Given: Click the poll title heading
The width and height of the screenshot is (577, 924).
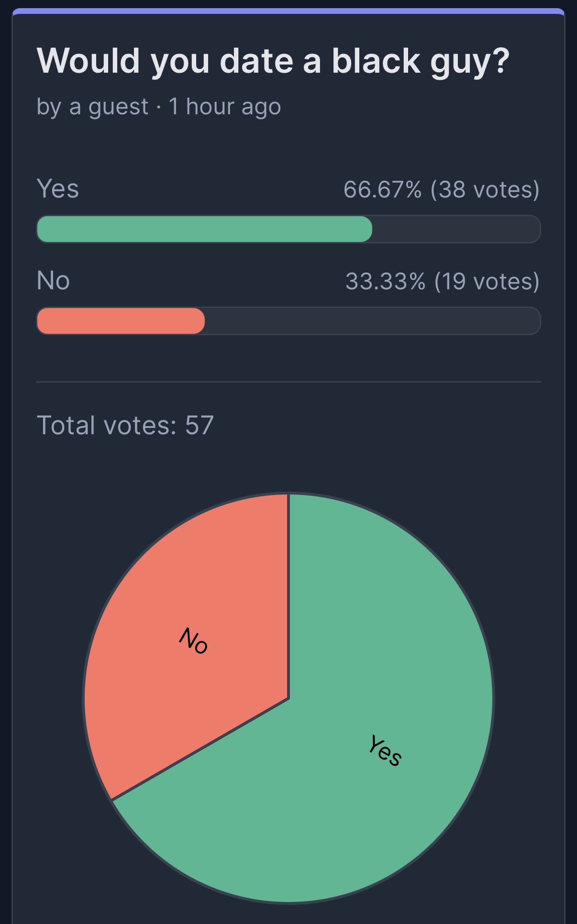Looking at the screenshot, I should (273, 62).
